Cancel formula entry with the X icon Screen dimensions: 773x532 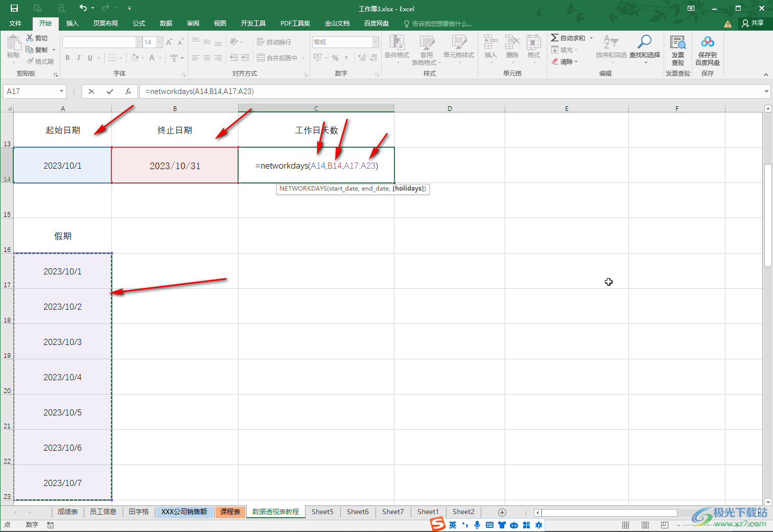click(x=91, y=91)
